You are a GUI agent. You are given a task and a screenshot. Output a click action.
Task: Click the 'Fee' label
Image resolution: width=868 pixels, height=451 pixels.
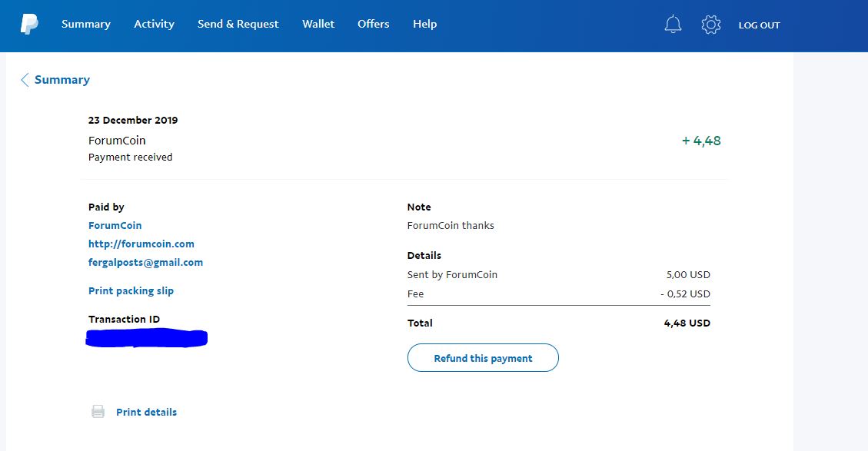415,293
